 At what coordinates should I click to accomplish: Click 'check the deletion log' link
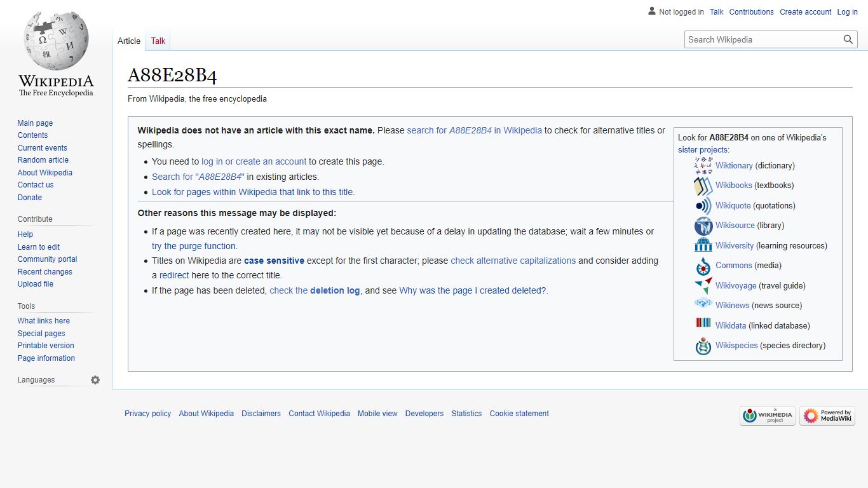[x=315, y=290]
